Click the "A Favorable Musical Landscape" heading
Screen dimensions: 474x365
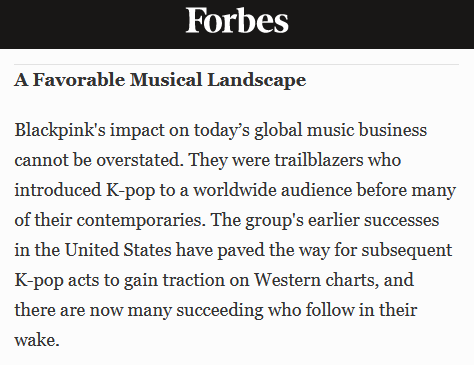click(x=160, y=80)
